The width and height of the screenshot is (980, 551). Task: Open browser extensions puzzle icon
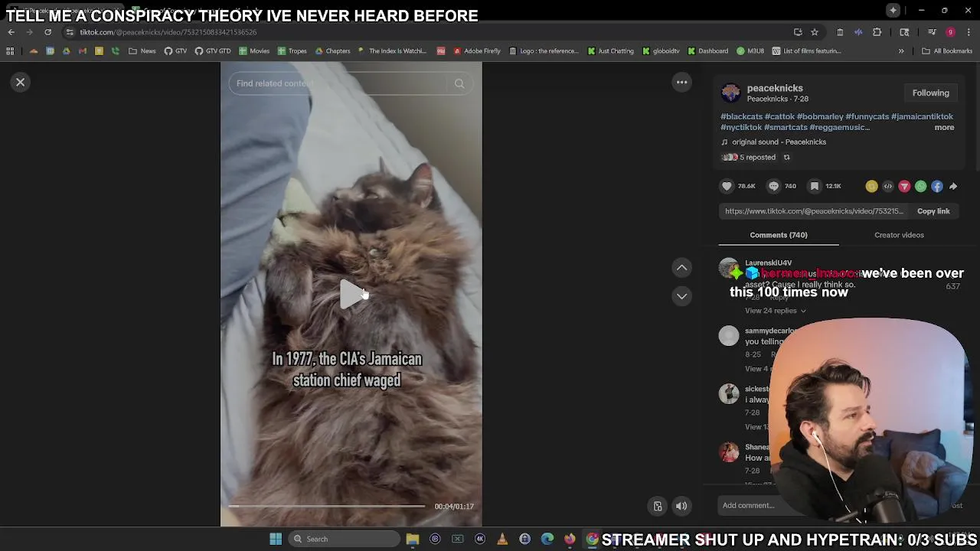877,32
